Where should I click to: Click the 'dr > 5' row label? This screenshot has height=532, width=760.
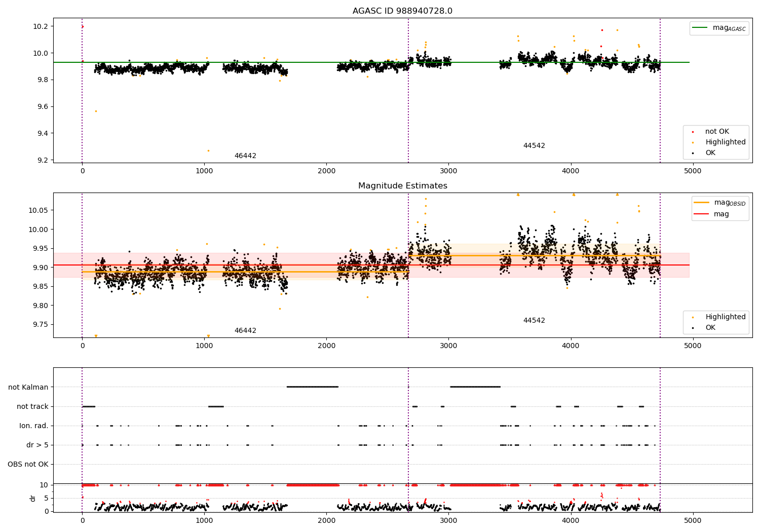click(x=37, y=445)
